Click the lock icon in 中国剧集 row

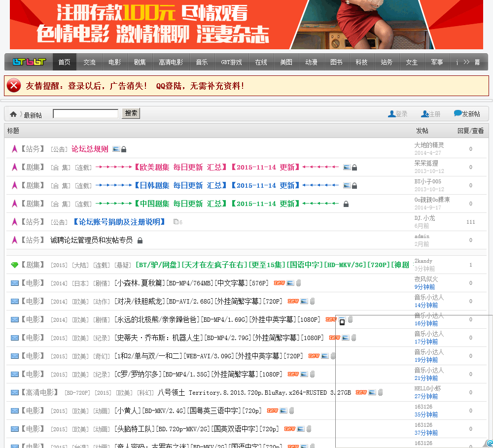tap(346, 204)
